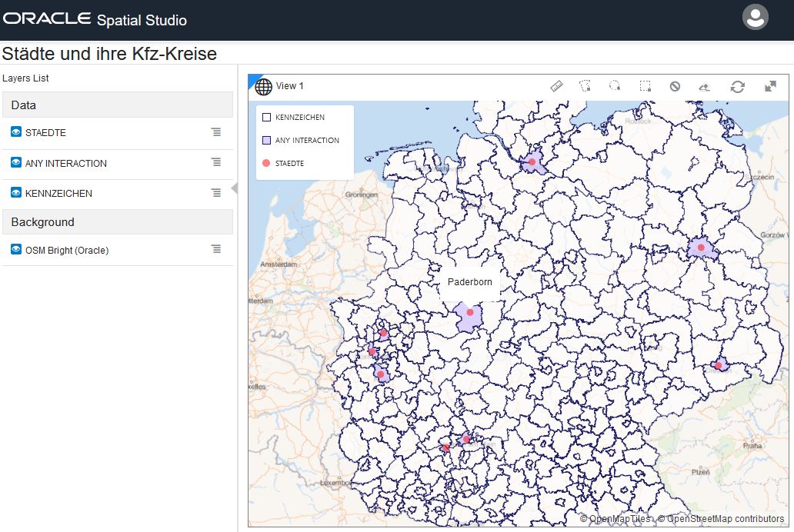Viewport: 794px width, 532px height.
Task: Select the KENNZEICHEN layer name
Action: pyautogui.click(x=58, y=194)
